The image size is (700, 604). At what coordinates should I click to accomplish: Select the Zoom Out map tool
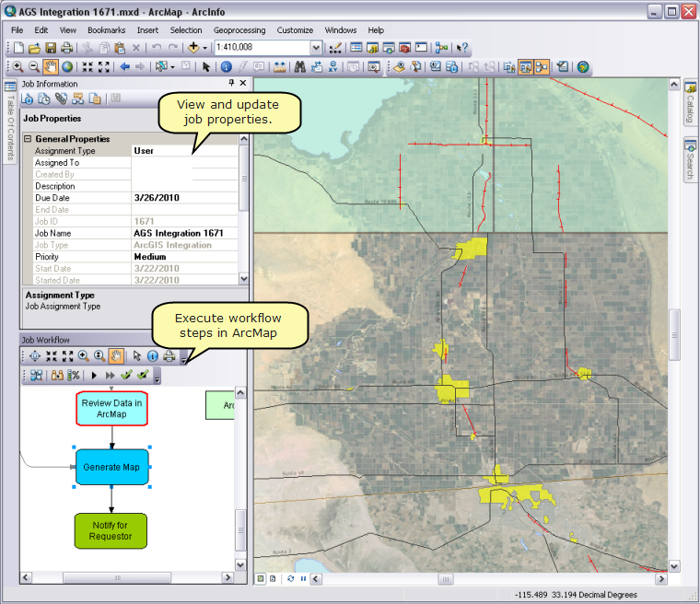pyautogui.click(x=34, y=67)
